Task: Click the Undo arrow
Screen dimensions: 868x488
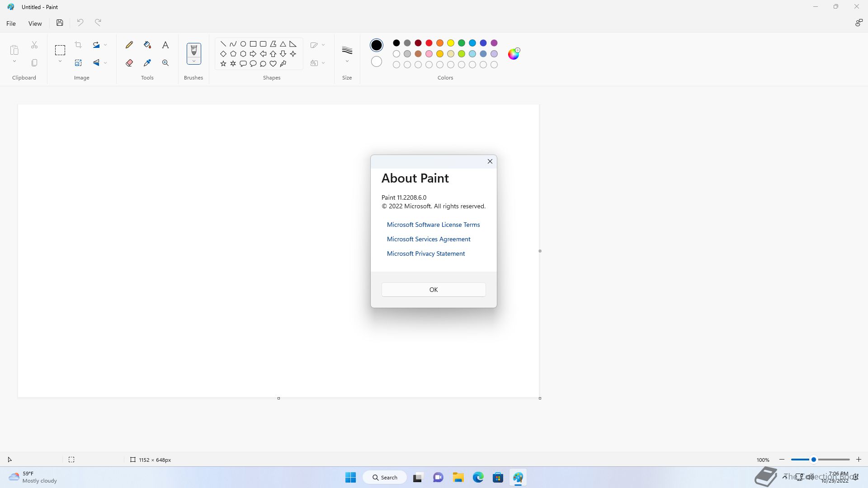Action: tap(80, 23)
